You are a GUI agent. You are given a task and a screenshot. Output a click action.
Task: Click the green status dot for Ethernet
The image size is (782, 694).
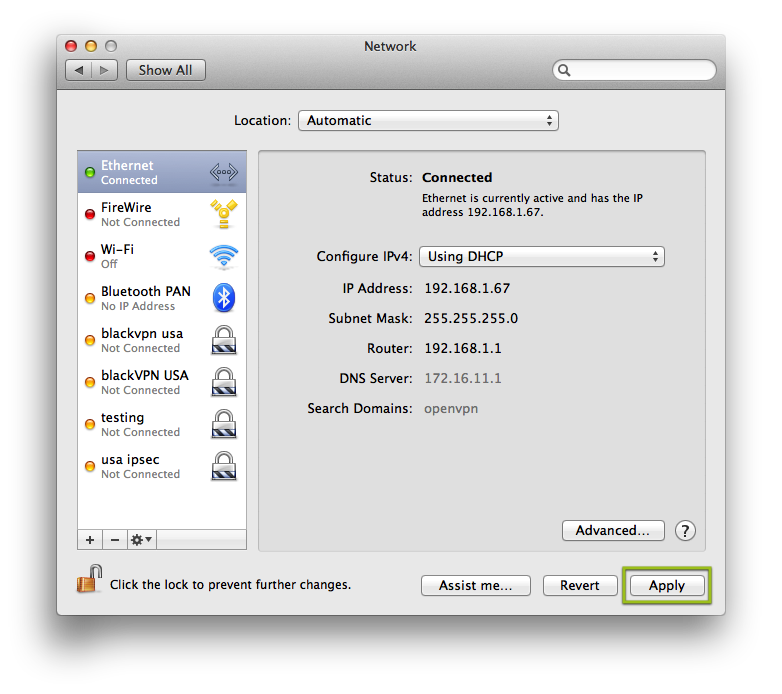click(90, 173)
